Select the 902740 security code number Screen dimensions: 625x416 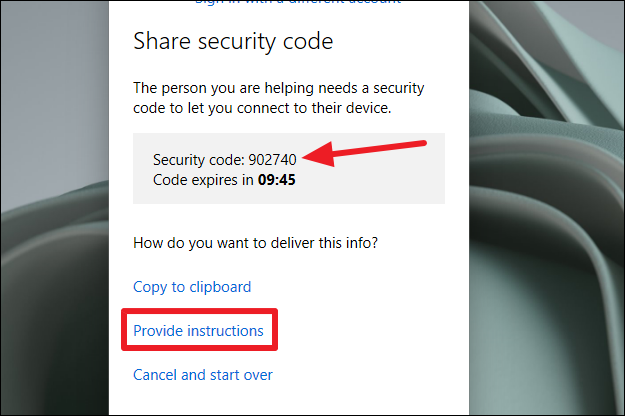coord(272,160)
